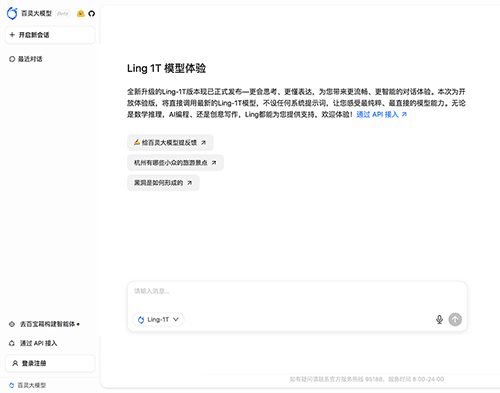Viewport: 500px width, 393px height.
Task: Open the Ling-1T model dropdown
Action: pyautogui.click(x=158, y=319)
